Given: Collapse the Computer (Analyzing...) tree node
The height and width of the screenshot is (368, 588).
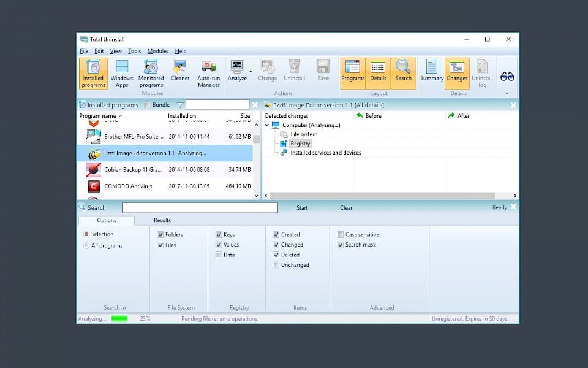Looking at the screenshot, I should coord(267,125).
